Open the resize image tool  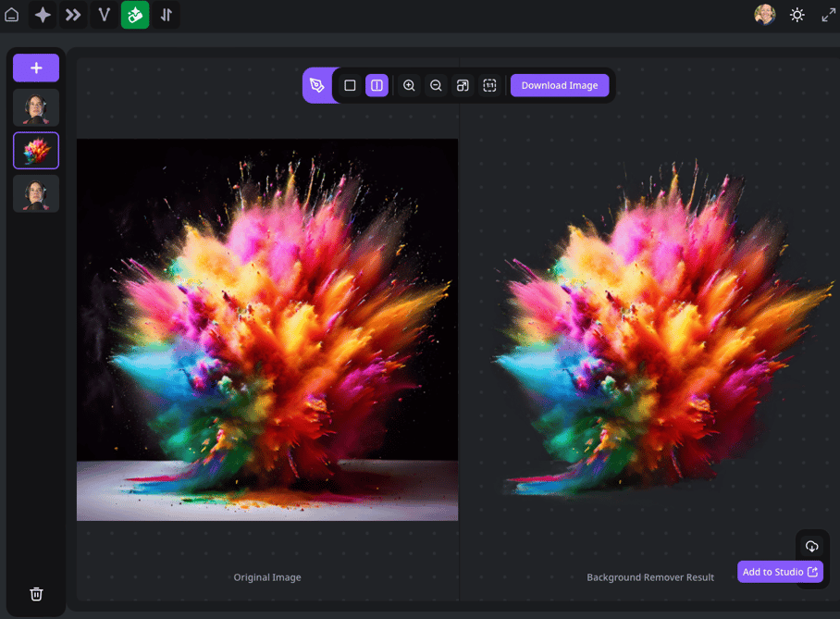(x=463, y=85)
